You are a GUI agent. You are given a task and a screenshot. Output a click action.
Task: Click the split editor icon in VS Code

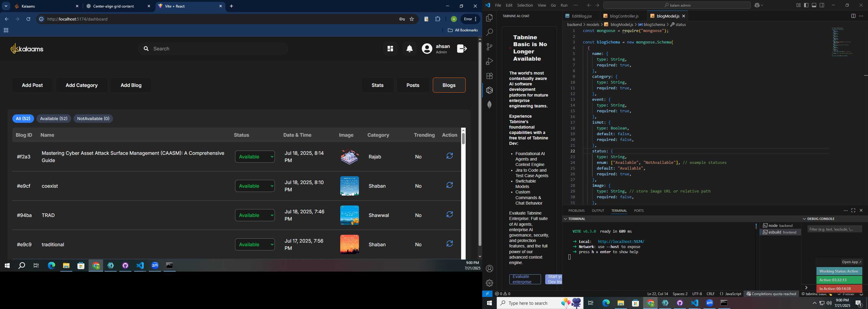pos(853,16)
